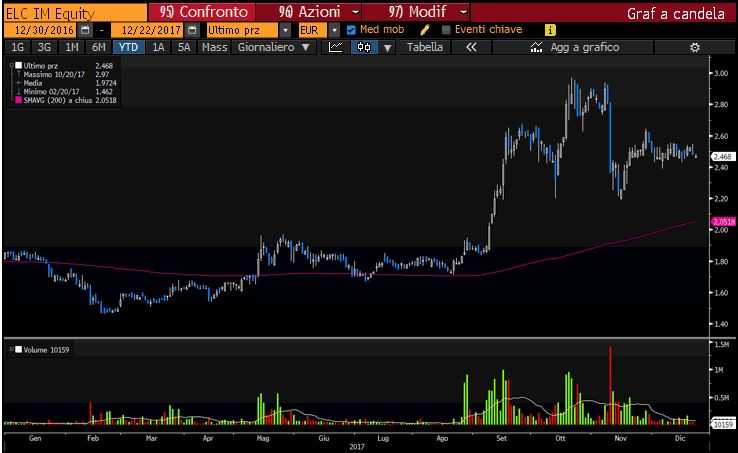Click Agg a grafico button label
The image size is (738, 453).
click(x=585, y=47)
